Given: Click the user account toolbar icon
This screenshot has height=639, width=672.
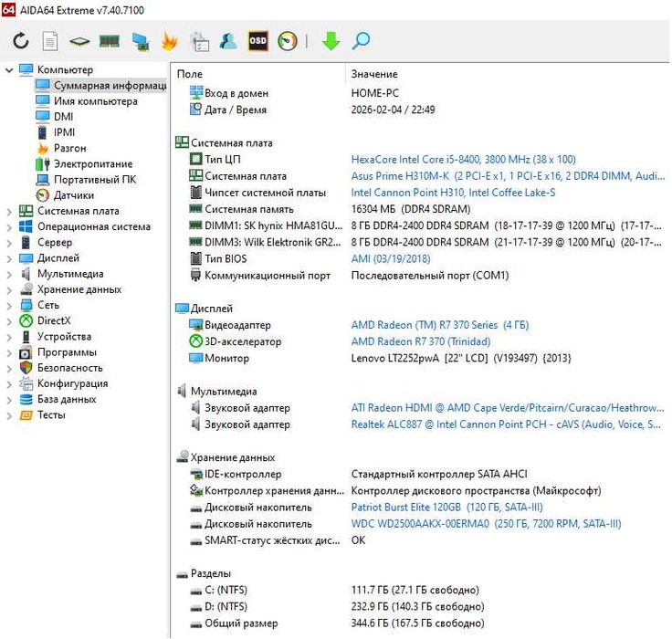Looking at the screenshot, I should pyautogui.click(x=228, y=41).
